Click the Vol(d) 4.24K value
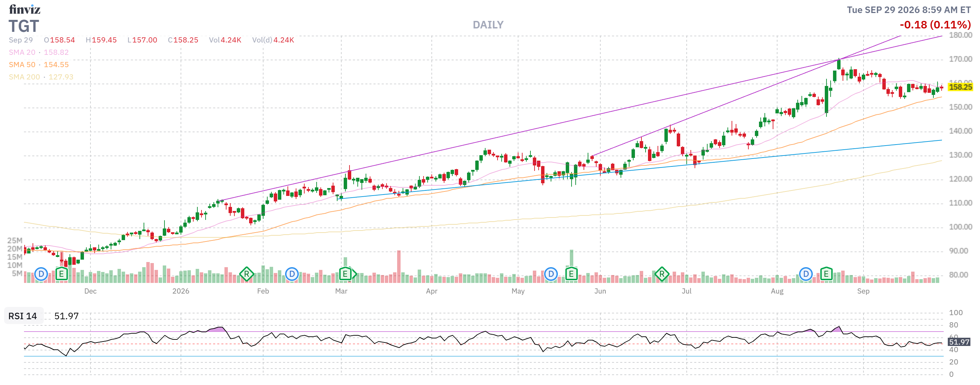The height and width of the screenshot is (385, 980). [x=284, y=40]
